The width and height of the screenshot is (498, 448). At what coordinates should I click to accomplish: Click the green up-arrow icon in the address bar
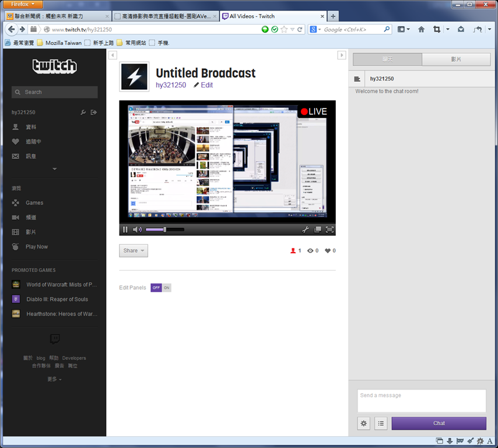pyautogui.click(x=265, y=29)
